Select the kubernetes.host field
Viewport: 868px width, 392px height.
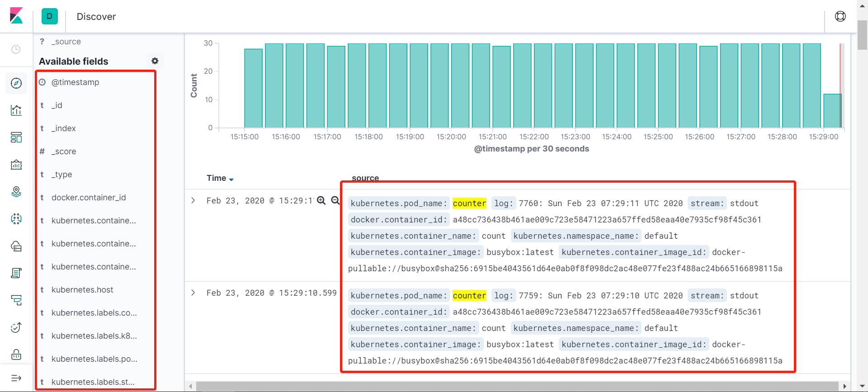pos(82,290)
